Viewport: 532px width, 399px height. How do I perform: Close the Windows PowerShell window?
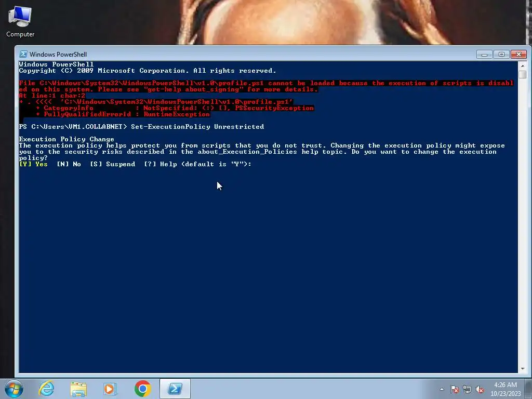(x=518, y=54)
